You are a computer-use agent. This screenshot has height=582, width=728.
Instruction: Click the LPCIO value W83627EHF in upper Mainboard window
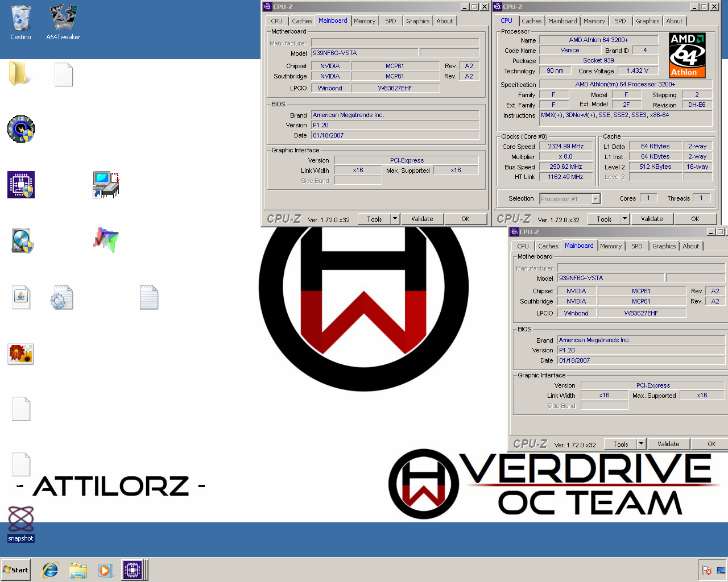click(395, 88)
